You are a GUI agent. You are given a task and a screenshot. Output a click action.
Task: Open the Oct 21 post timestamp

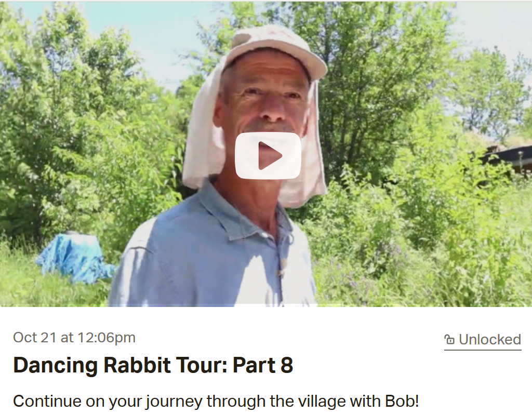pyautogui.click(x=74, y=338)
